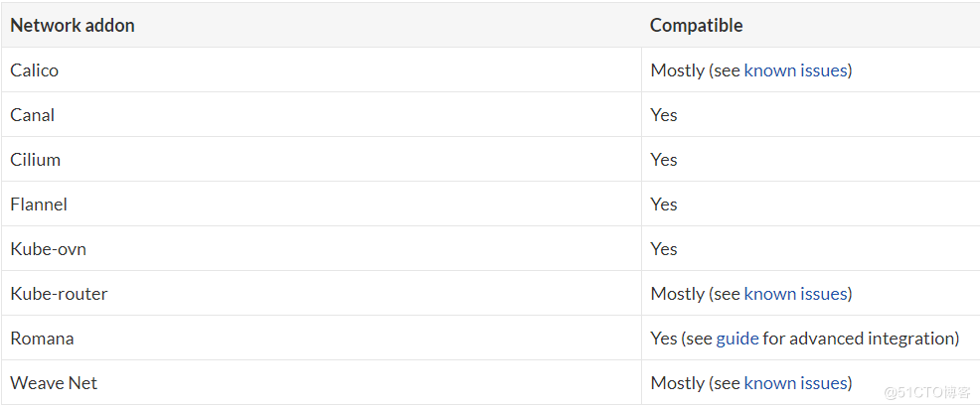Select the Canal cell

click(x=321, y=115)
